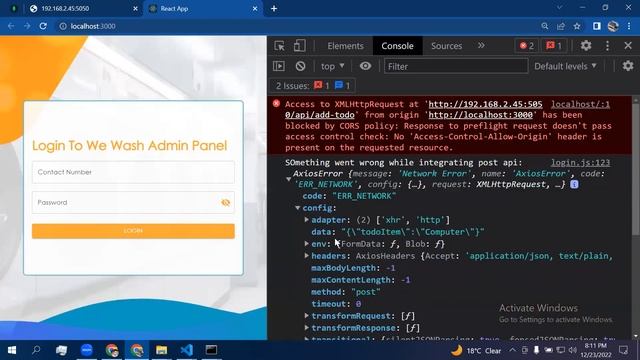Go forward in the browser
This screenshot has height=360, width=640.
point(27,26)
